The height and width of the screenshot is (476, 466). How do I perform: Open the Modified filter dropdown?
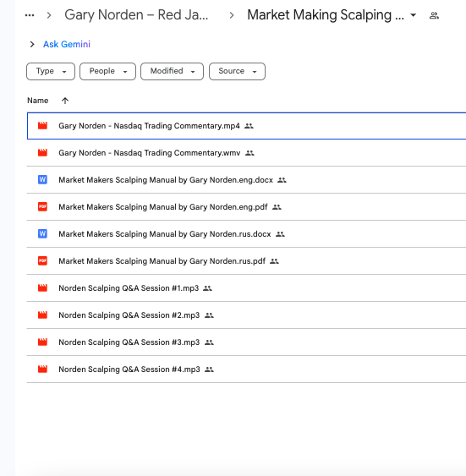[x=173, y=71]
